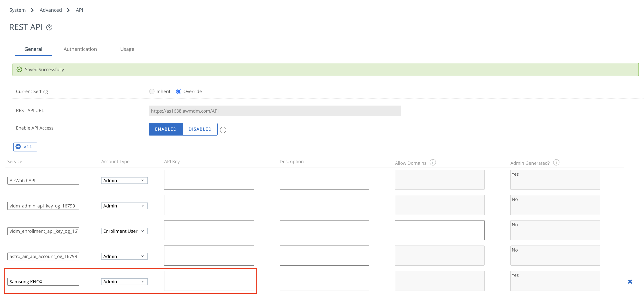This screenshot has height=294, width=644.
Task: Open REST API help via question mark icon
Action: click(x=49, y=27)
